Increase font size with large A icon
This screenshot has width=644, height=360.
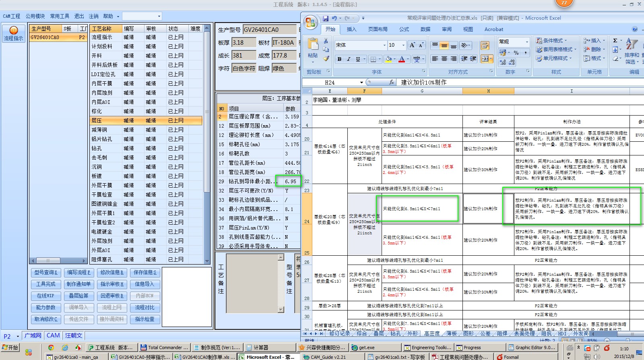(x=412, y=45)
